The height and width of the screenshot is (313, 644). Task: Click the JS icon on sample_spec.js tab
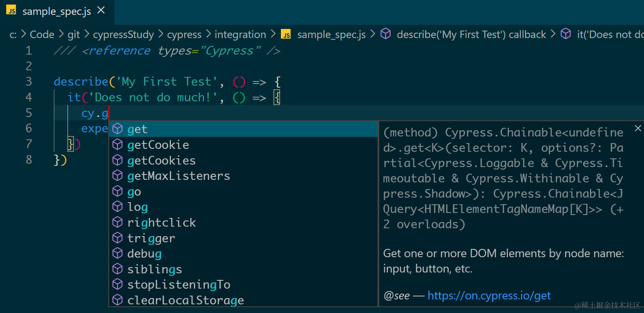[x=11, y=11]
